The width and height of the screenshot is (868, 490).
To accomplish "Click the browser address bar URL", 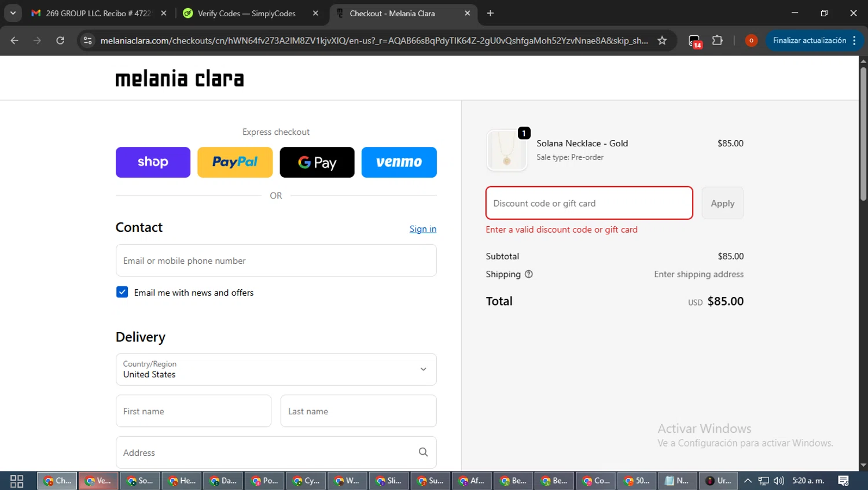I will [x=374, y=40].
